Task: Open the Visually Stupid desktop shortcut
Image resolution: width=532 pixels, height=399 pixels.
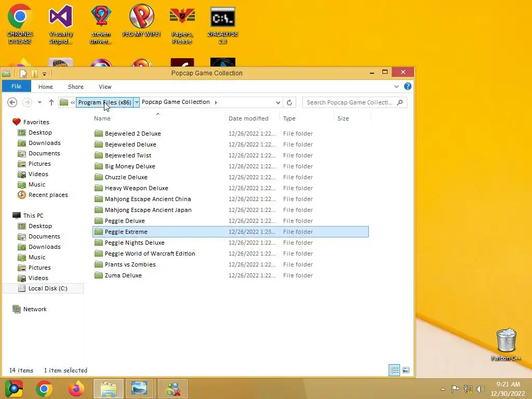Action: pyautogui.click(x=61, y=24)
